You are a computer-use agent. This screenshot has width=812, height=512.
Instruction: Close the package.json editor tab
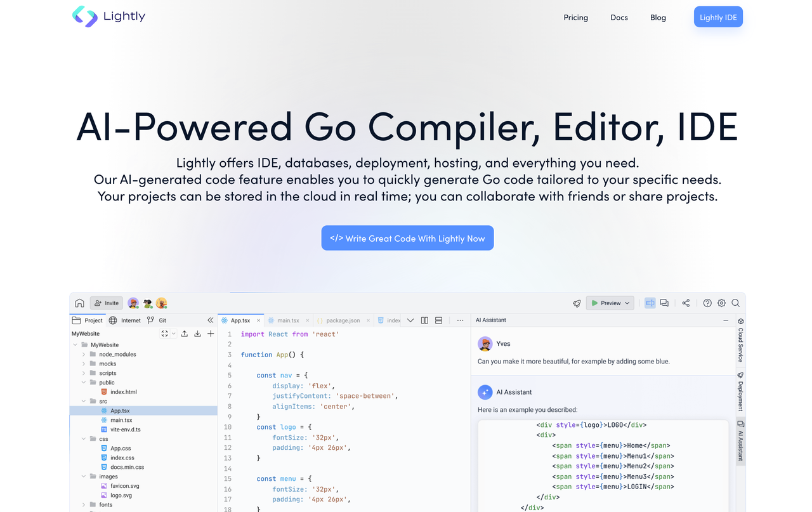tap(368, 321)
